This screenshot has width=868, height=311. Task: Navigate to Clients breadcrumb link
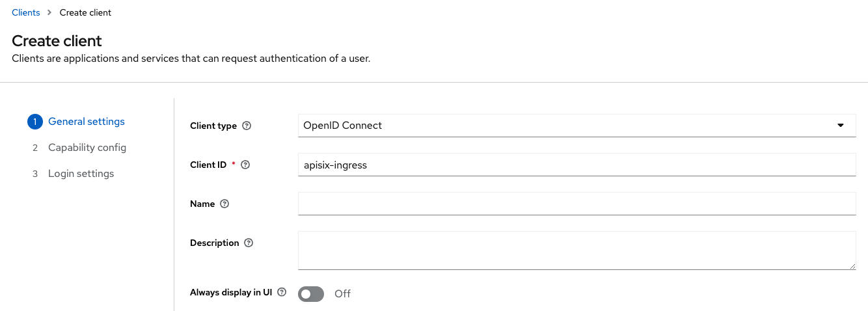(x=26, y=12)
